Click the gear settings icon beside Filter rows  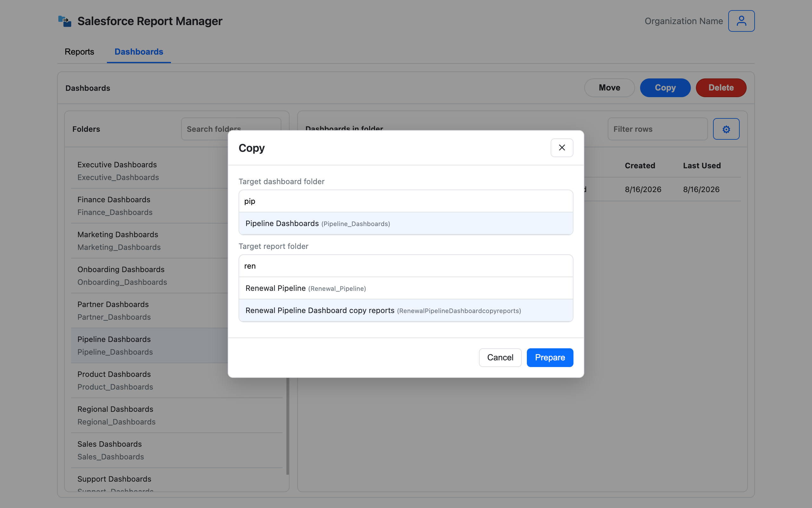[726, 129]
